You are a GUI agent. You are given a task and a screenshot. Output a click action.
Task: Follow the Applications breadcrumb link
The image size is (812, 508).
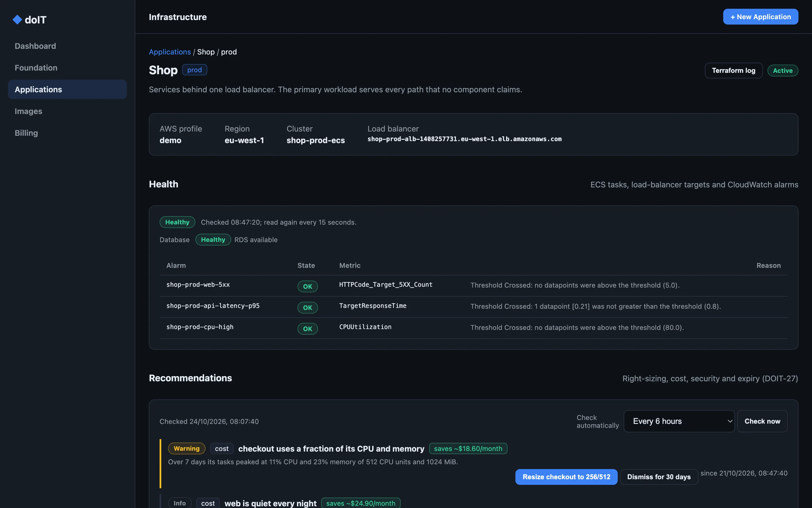coord(170,52)
